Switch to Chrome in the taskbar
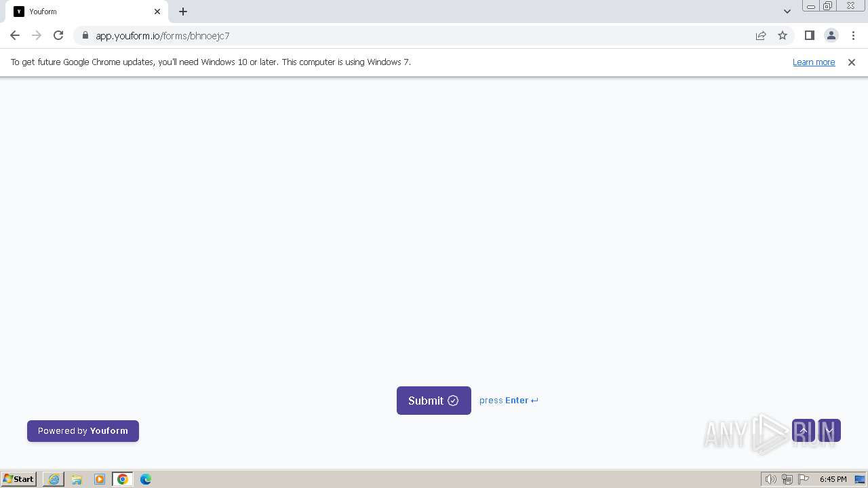868x488 pixels. (x=123, y=479)
